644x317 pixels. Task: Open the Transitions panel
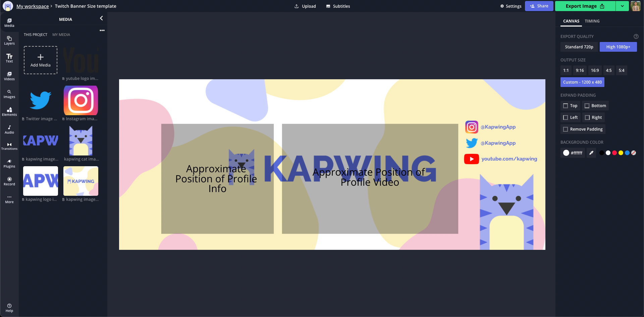click(9, 146)
